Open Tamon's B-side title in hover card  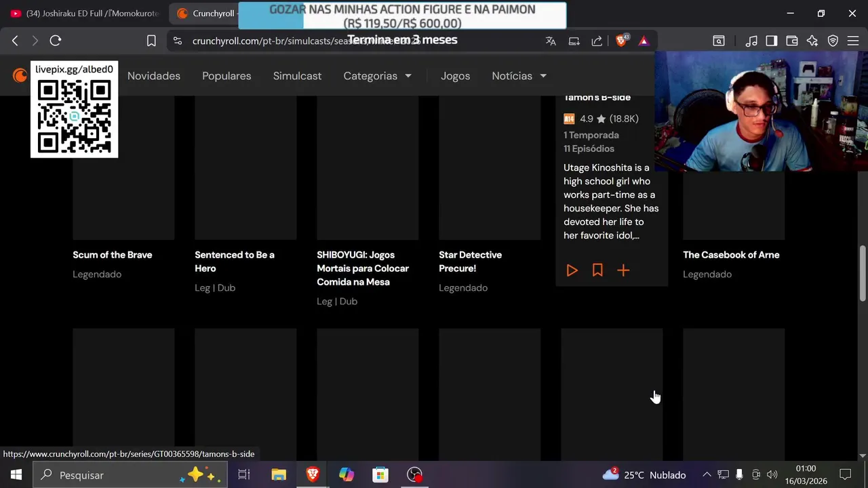point(597,98)
